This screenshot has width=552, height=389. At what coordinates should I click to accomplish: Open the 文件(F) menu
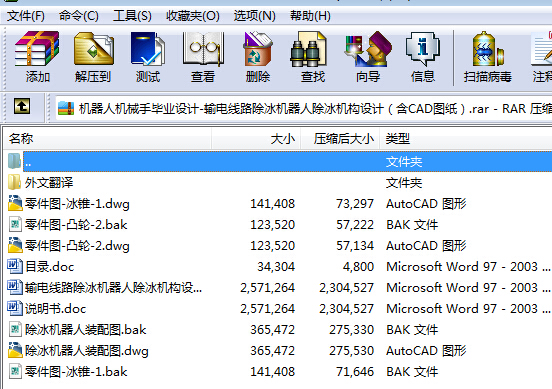tap(25, 16)
